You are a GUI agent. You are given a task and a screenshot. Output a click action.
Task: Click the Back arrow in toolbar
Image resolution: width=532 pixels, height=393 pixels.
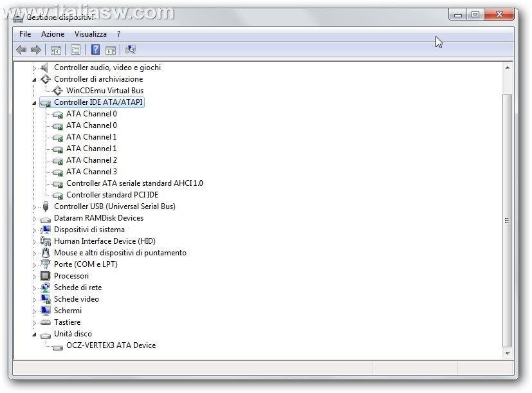click(x=21, y=50)
